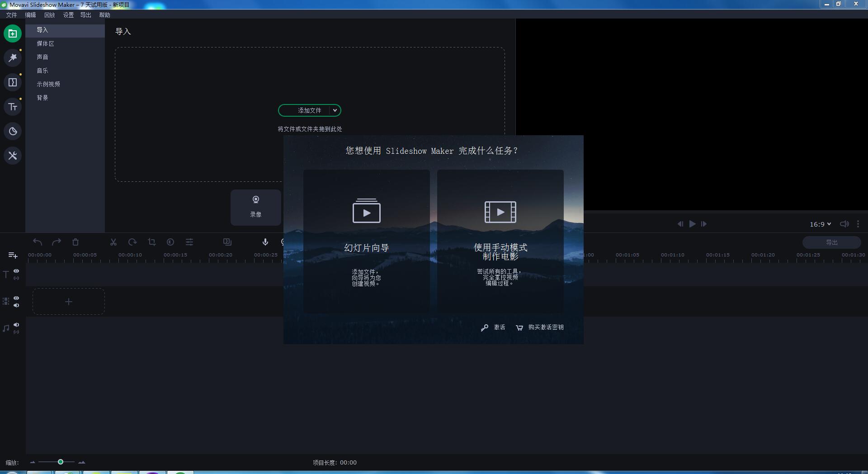Image resolution: width=868 pixels, height=474 pixels.
Task: Open the Color adjustments icon
Action: (x=170, y=242)
